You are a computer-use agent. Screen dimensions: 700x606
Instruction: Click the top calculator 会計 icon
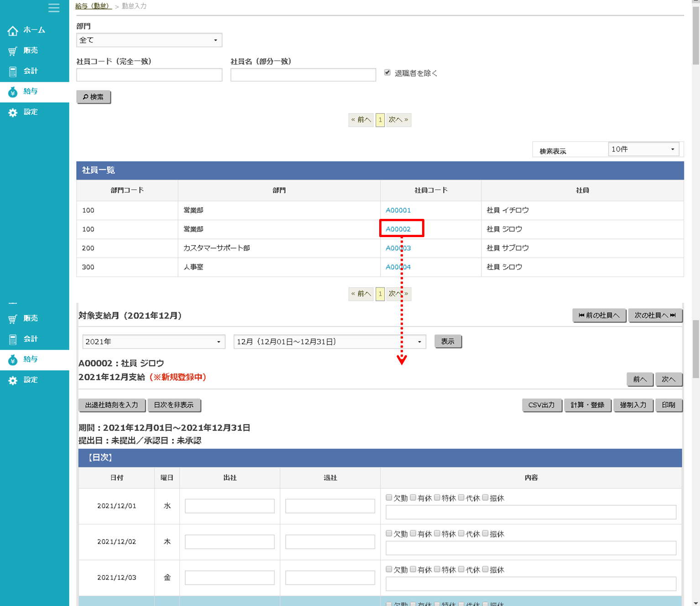point(13,72)
